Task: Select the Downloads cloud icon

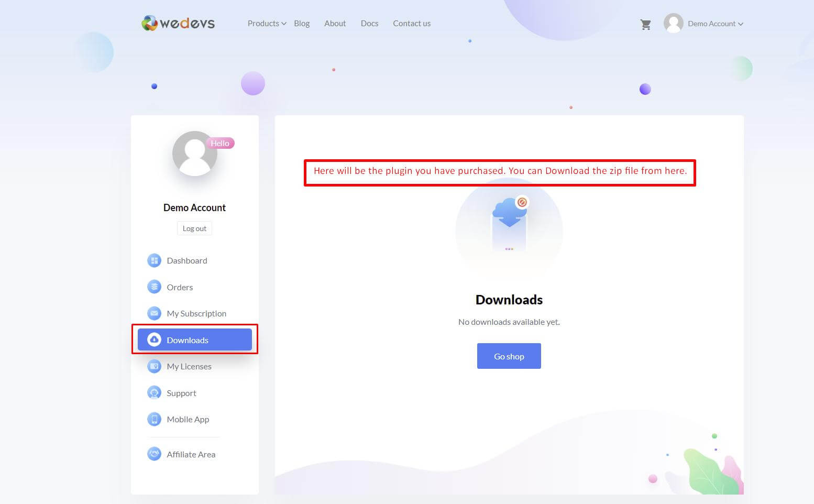Action: [x=155, y=339]
